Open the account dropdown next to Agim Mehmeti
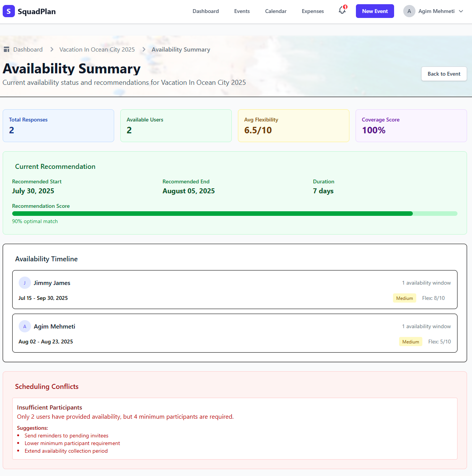Image resolution: width=472 pixels, height=476 pixels. 461,11
